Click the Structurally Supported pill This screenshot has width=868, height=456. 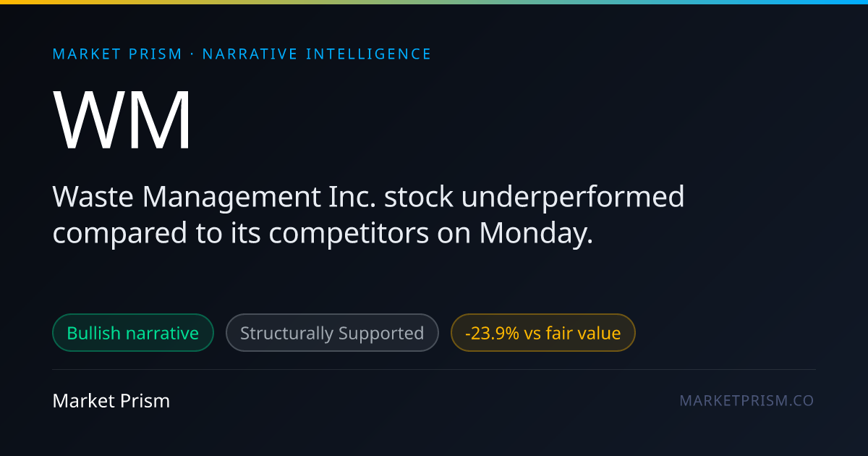click(332, 333)
